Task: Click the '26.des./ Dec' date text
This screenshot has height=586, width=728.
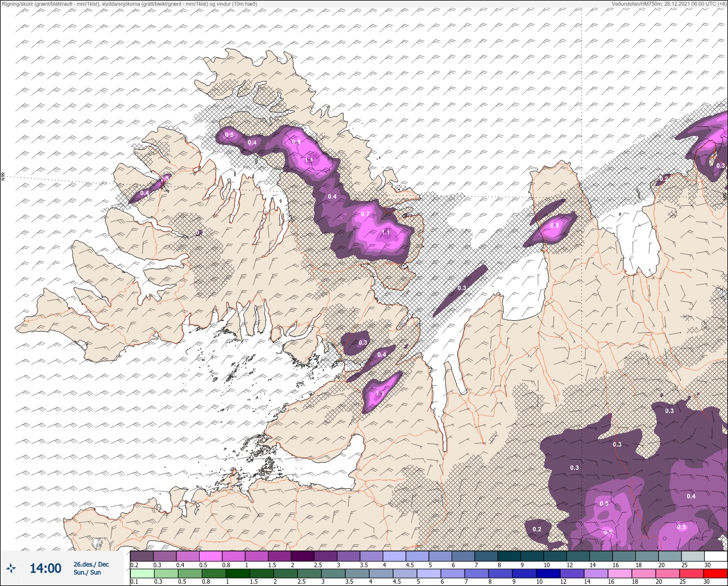Action: pyautogui.click(x=91, y=564)
